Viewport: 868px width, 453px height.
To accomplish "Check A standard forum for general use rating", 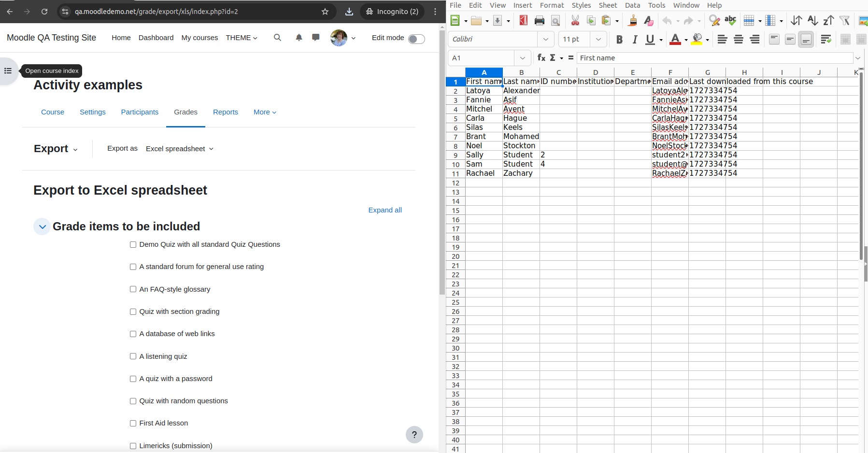I will click(x=133, y=267).
